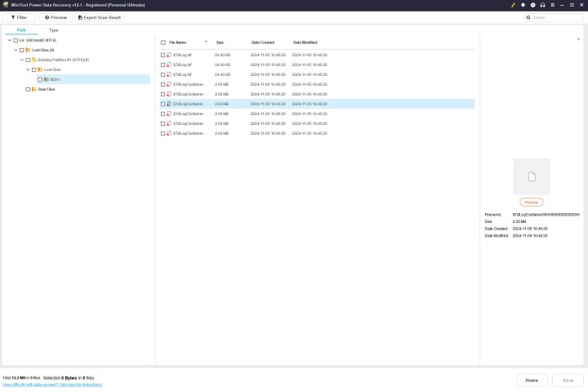Sort by Date Modified column header
This screenshot has width=588, height=392.
point(305,42)
